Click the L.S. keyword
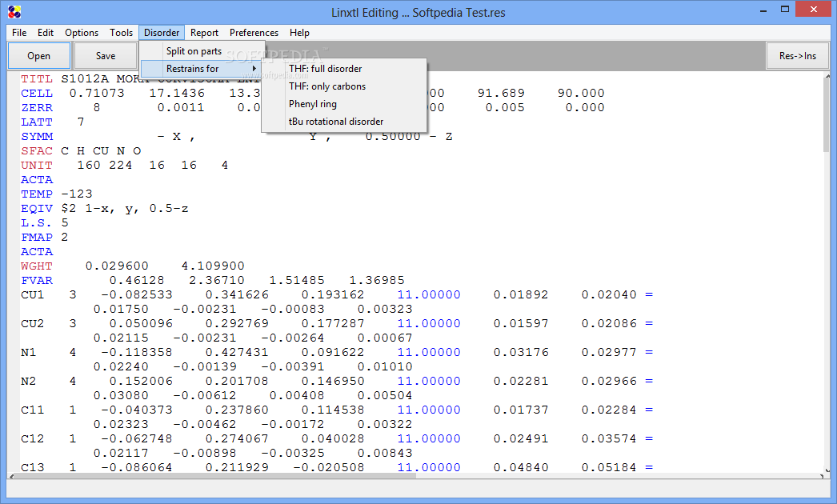 37,223
